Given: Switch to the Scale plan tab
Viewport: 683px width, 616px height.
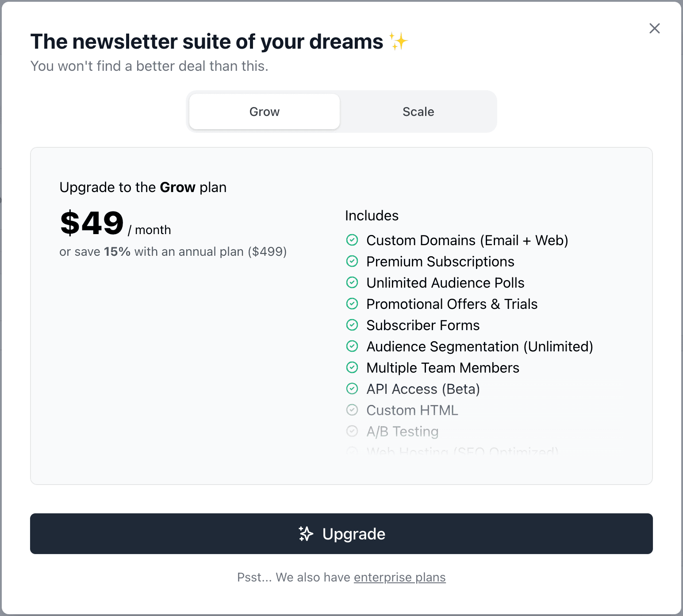Looking at the screenshot, I should 418,112.
